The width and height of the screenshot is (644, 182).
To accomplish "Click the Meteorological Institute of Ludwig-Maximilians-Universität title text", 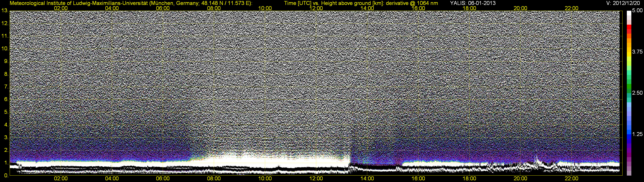I will pos(131,3).
